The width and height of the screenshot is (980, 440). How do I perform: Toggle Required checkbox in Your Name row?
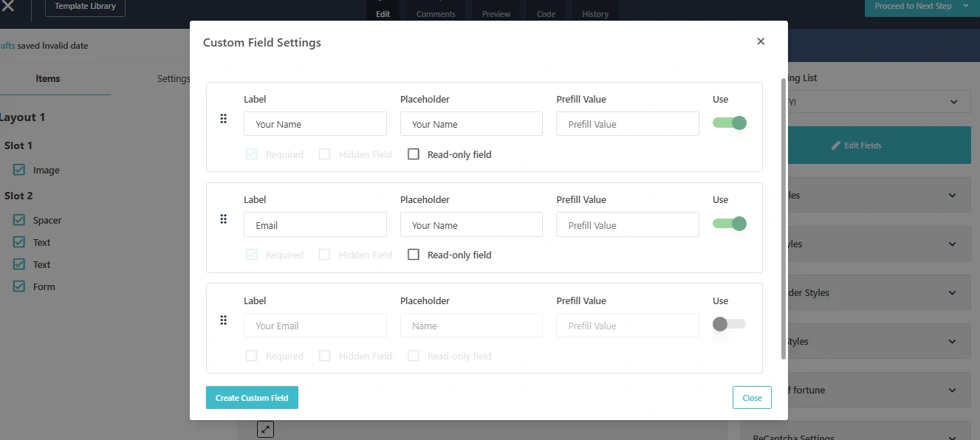click(x=252, y=154)
